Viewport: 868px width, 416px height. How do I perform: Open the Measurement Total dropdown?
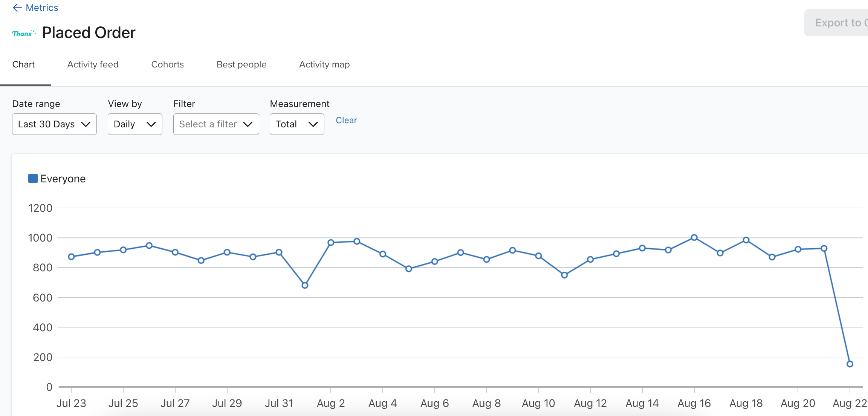click(297, 124)
